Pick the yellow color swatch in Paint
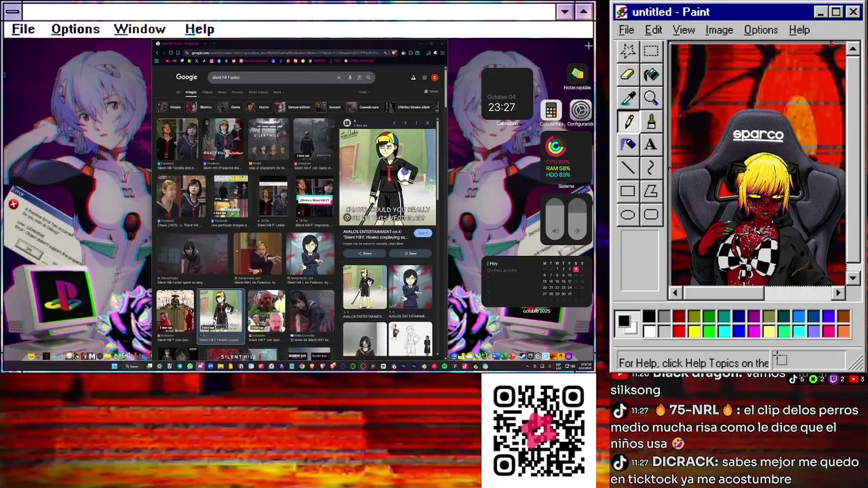Image resolution: width=868 pixels, height=488 pixels. click(x=694, y=331)
